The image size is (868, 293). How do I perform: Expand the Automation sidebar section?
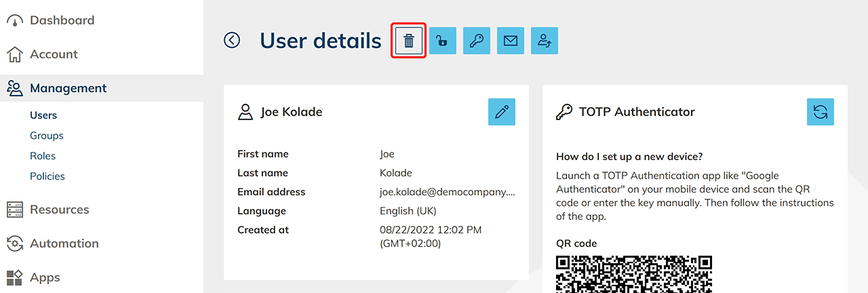tap(64, 243)
